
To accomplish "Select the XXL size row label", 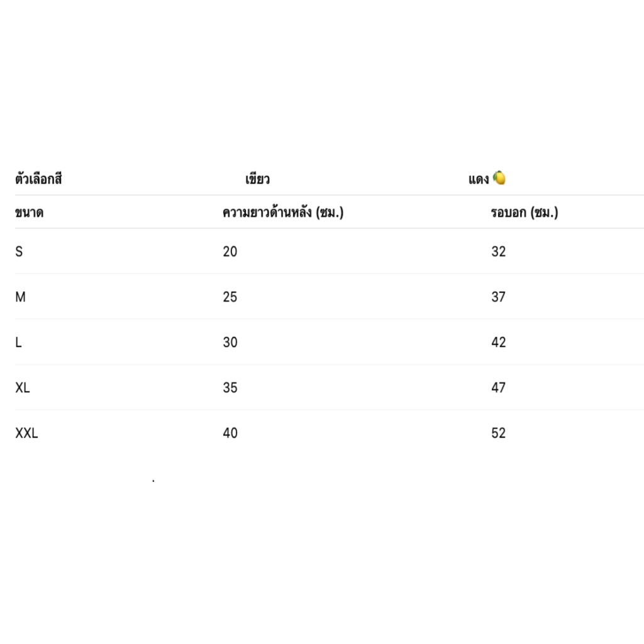I will click(x=26, y=433).
